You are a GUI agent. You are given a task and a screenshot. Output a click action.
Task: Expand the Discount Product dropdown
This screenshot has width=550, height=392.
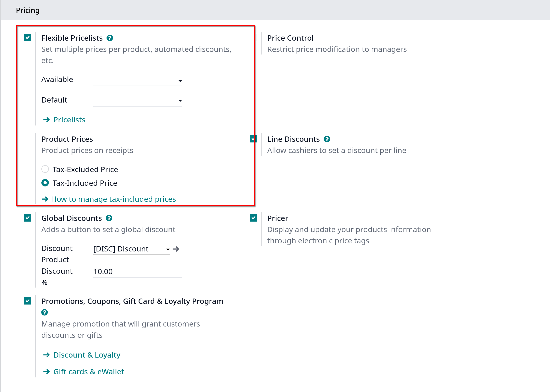131,249
